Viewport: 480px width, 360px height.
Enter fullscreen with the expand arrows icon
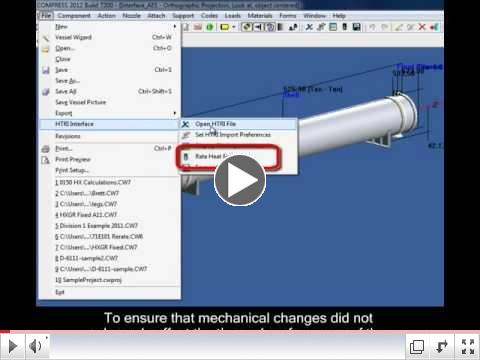coord(468,347)
